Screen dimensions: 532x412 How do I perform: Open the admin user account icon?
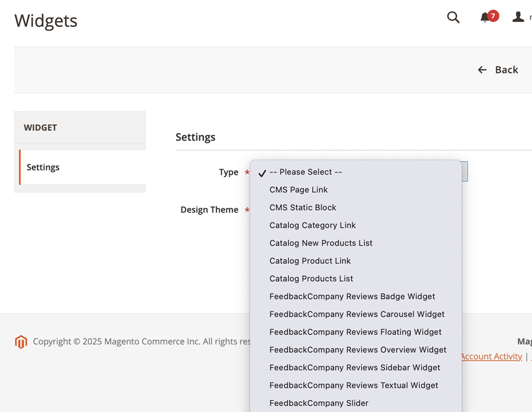point(518,16)
